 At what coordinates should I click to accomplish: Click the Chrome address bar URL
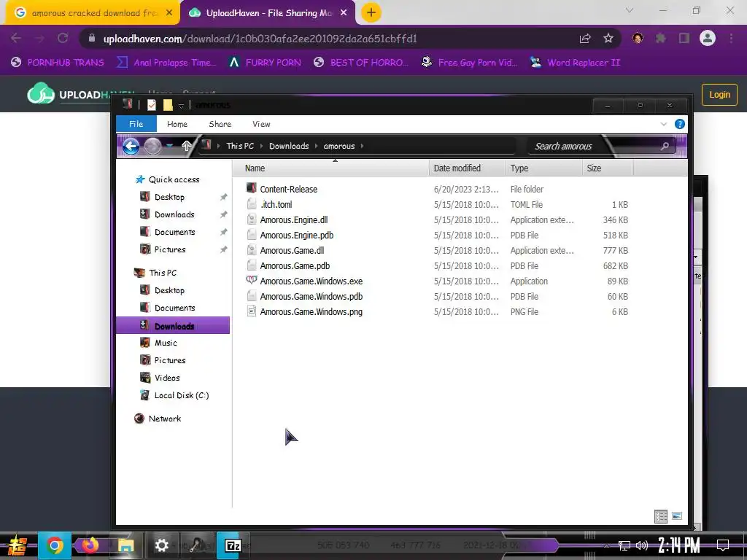tap(260, 39)
